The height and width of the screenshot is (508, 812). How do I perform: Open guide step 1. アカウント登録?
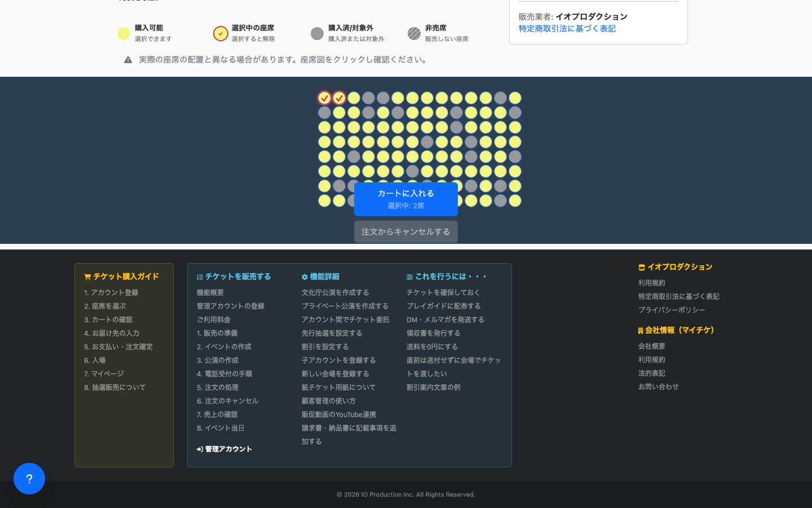coord(111,292)
